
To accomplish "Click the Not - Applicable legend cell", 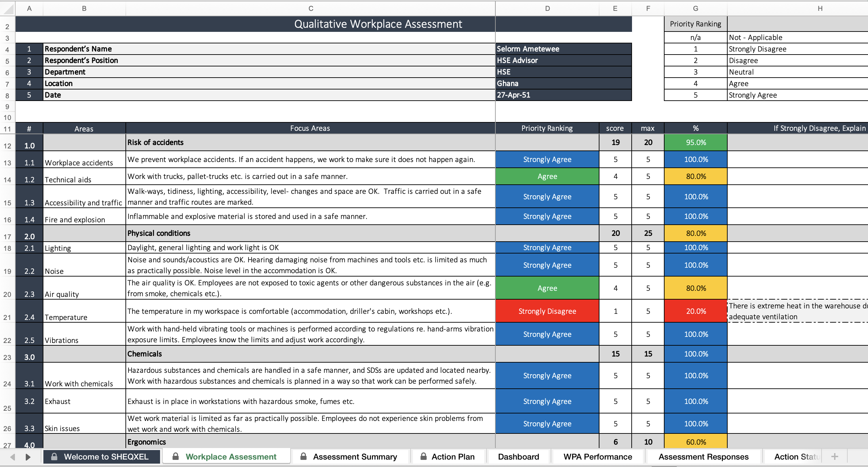I will 798,37.
